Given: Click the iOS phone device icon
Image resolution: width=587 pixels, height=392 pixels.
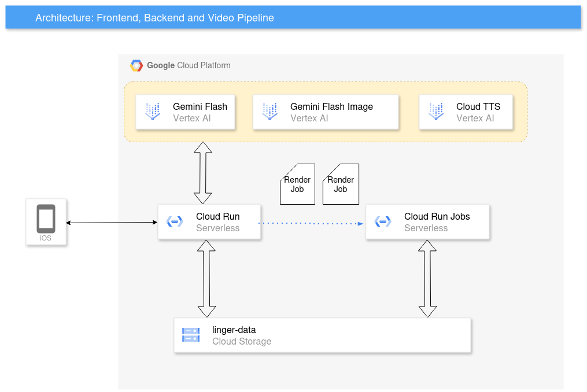Looking at the screenshot, I should (46, 219).
